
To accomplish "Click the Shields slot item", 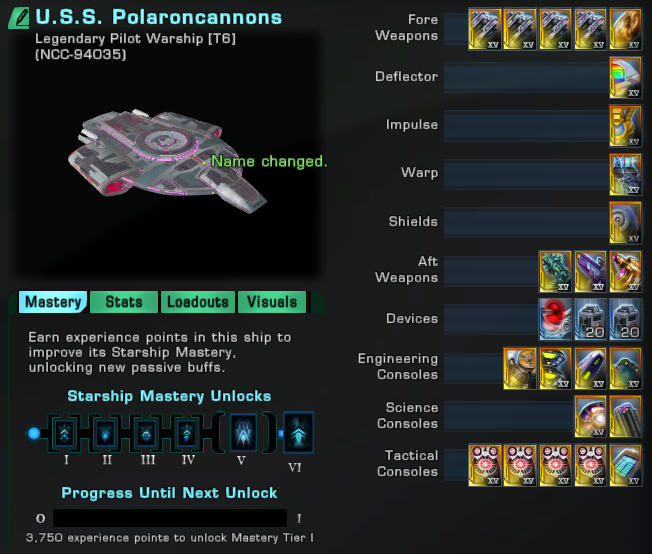I will [x=625, y=223].
